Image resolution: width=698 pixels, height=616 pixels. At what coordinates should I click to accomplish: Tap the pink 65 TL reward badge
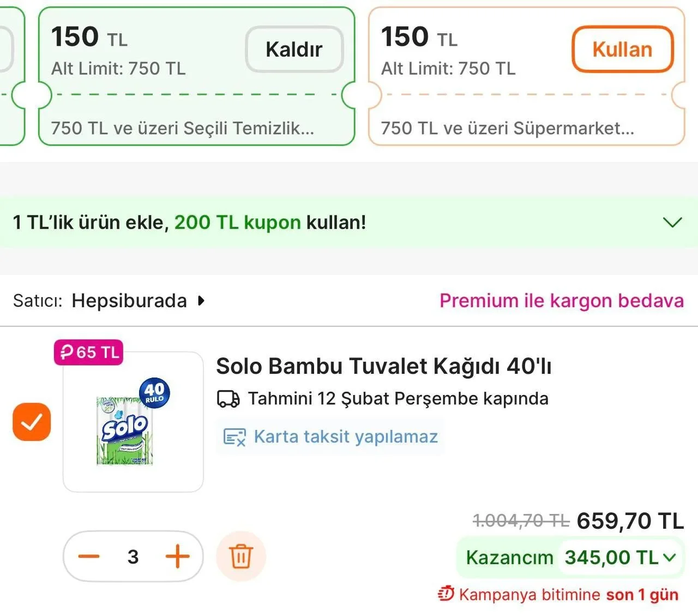coord(89,352)
